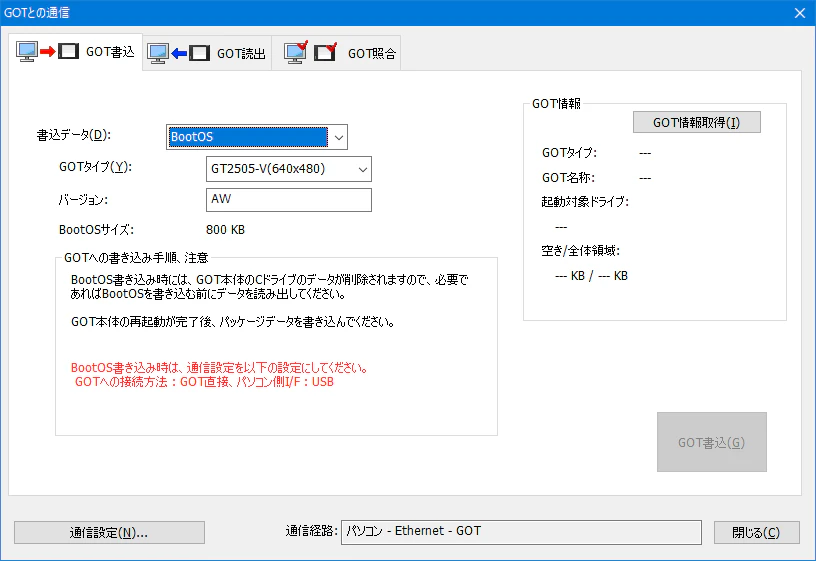The width and height of the screenshot is (816, 561).
Task: Click the 空き/全体領域 value --- KB / --- KB
Action: click(591, 276)
